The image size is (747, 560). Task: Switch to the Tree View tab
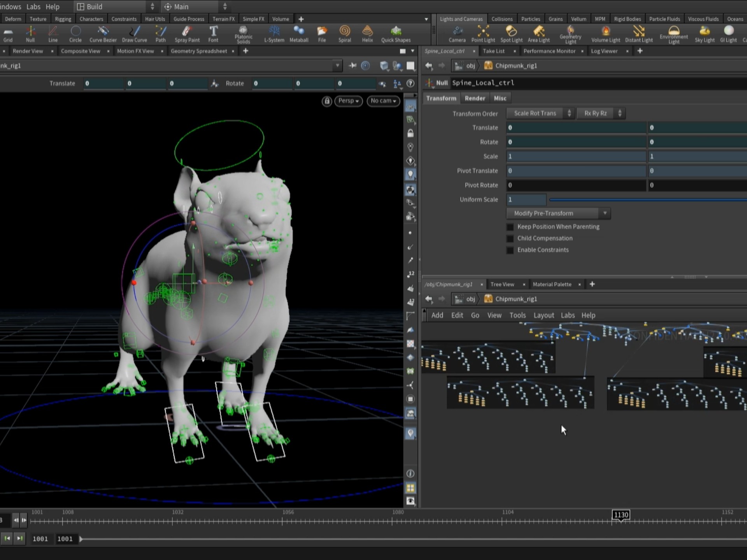click(x=502, y=284)
